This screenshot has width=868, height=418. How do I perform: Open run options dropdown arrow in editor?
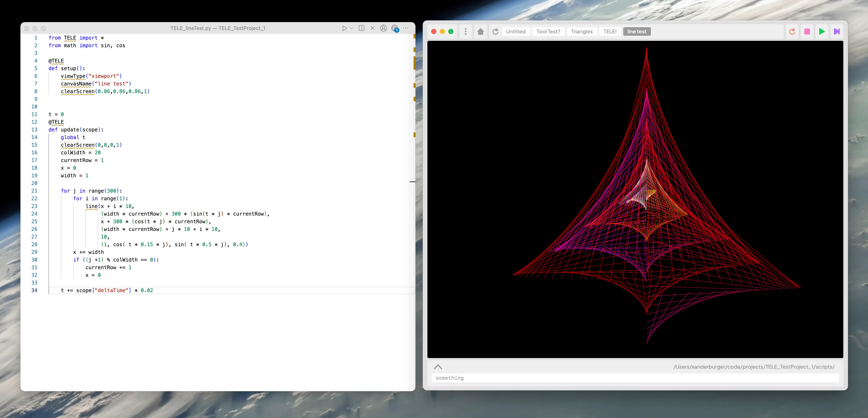click(x=352, y=28)
